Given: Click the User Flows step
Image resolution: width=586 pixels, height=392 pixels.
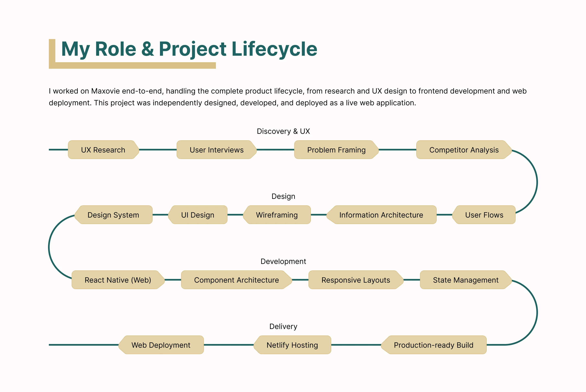Looking at the screenshot, I should coord(484,215).
